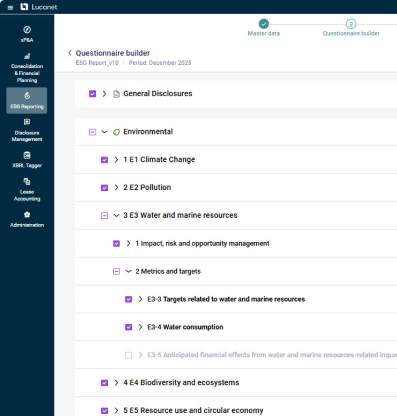Open Lease Accounting module
Image resolution: width=397 pixels, height=416 pixels.
pos(27,190)
